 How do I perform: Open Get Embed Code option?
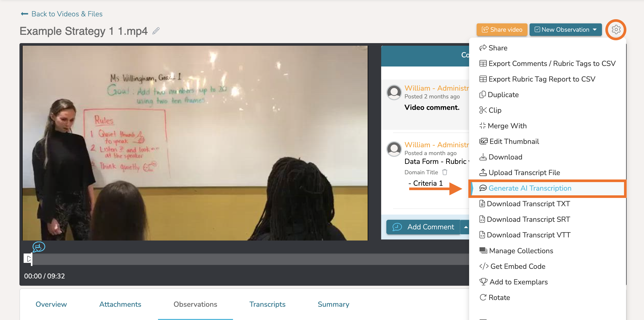[x=513, y=266]
